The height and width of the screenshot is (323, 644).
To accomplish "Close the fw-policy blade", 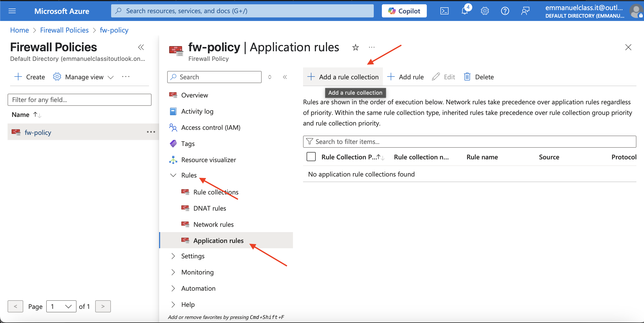I will [x=628, y=47].
